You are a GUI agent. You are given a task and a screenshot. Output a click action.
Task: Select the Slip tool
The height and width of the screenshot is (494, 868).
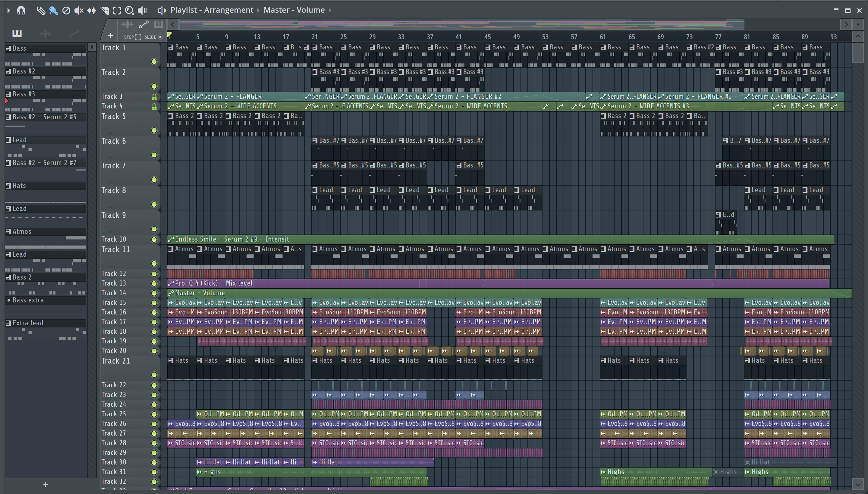[x=92, y=11]
